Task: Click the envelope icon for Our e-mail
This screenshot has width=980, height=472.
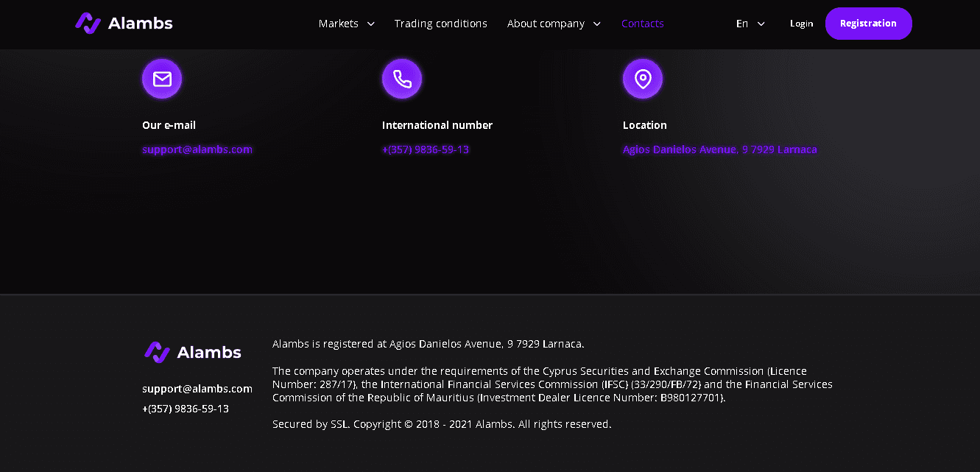Action: (x=161, y=78)
